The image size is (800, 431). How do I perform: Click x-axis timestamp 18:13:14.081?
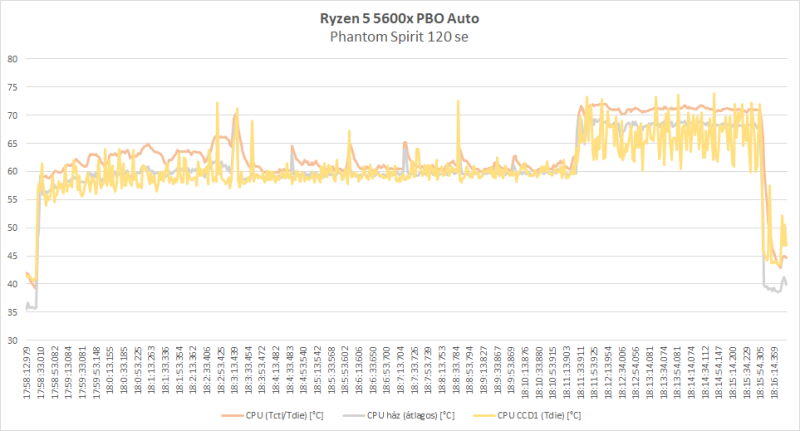[x=649, y=373]
